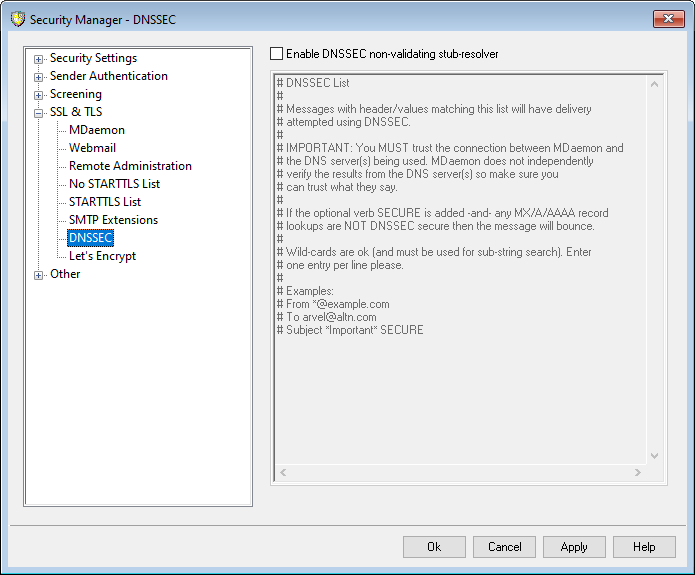
Task: Expand the Sender Authentication node
Action: point(39,77)
